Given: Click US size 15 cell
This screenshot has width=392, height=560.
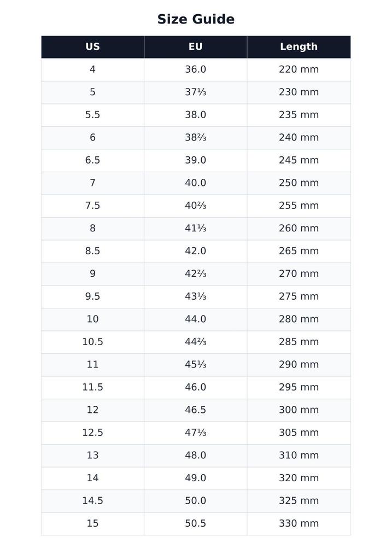Looking at the screenshot, I should [92, 523].
